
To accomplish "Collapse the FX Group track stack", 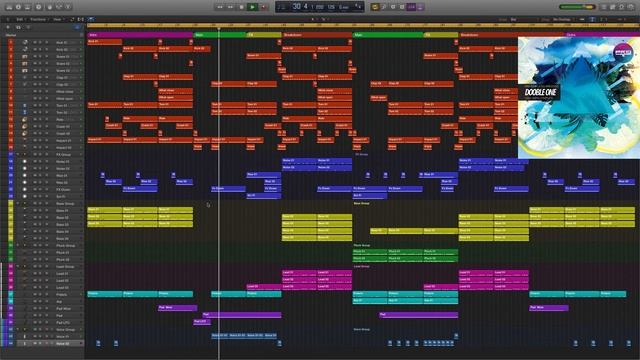I will (x=18, y=155).
